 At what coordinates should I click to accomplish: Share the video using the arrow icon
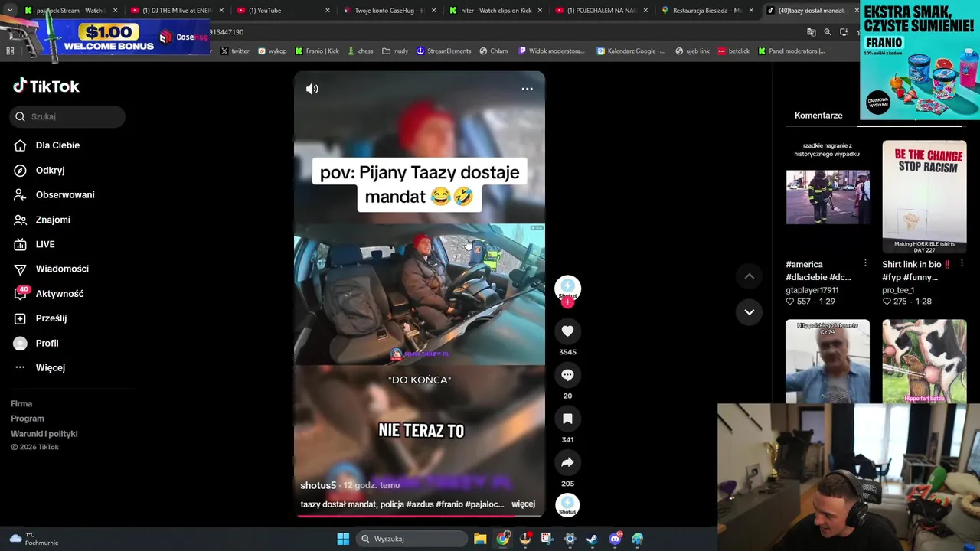pyautogui.click(x=567, y=462)
